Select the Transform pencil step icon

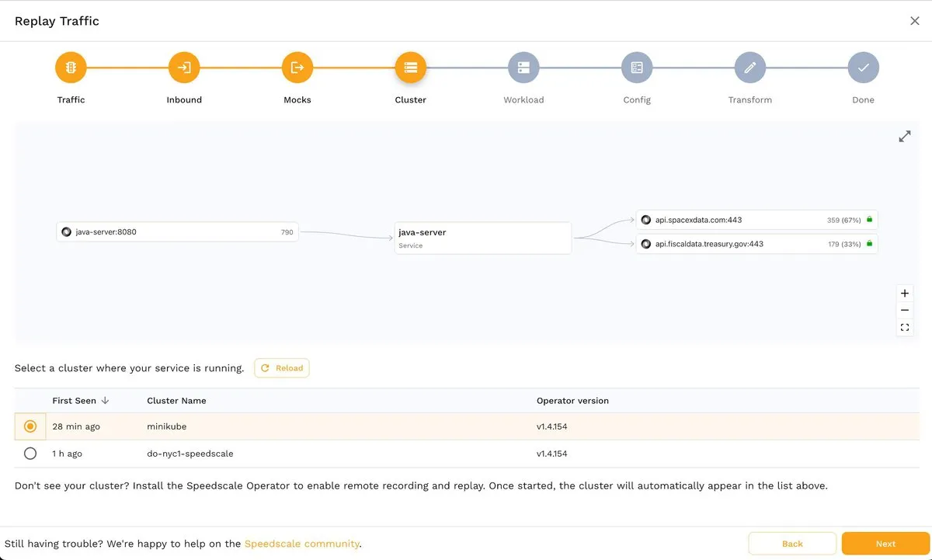[x=749, y=68]
